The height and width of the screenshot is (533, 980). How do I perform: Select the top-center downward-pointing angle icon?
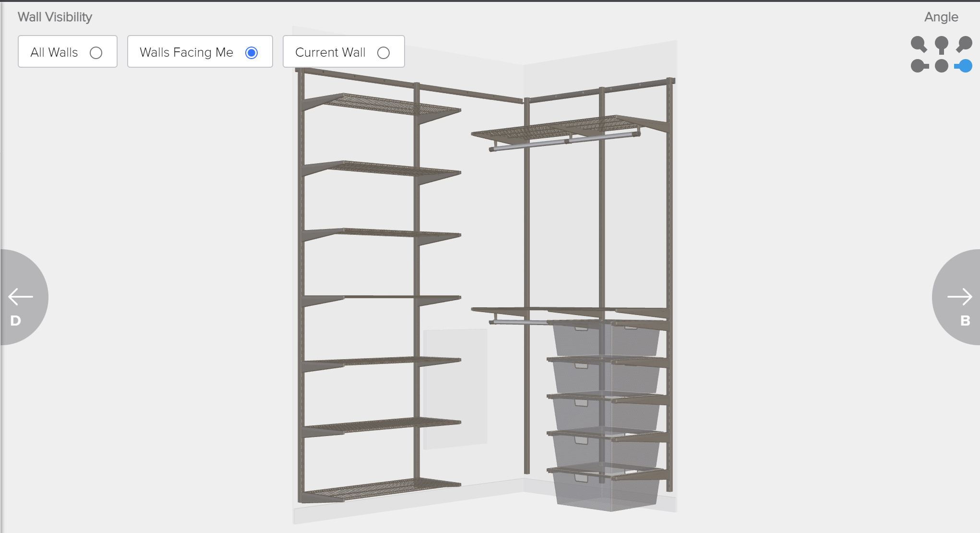click(x=942, y=45)
